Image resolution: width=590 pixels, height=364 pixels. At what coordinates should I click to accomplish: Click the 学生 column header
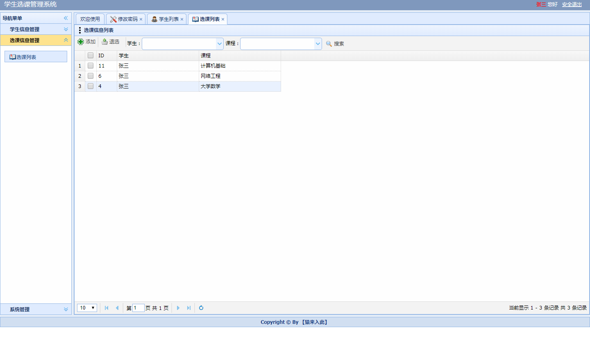point(158,56)
